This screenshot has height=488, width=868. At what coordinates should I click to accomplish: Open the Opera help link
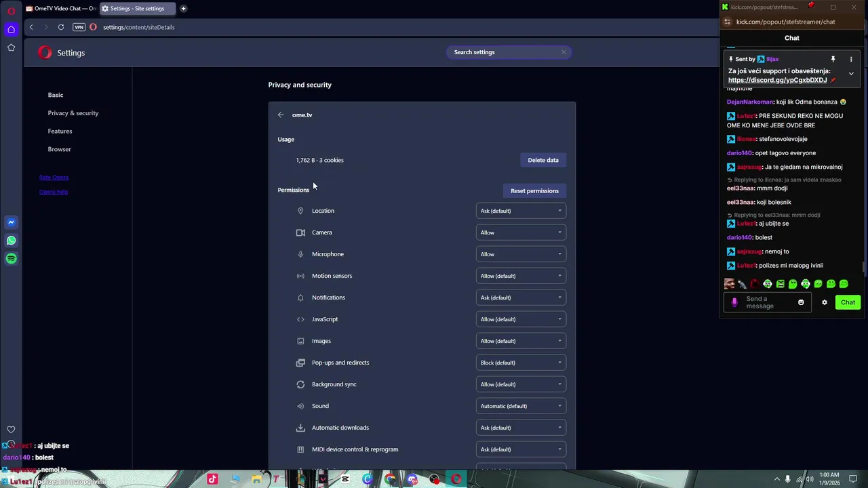click(54, 192)
